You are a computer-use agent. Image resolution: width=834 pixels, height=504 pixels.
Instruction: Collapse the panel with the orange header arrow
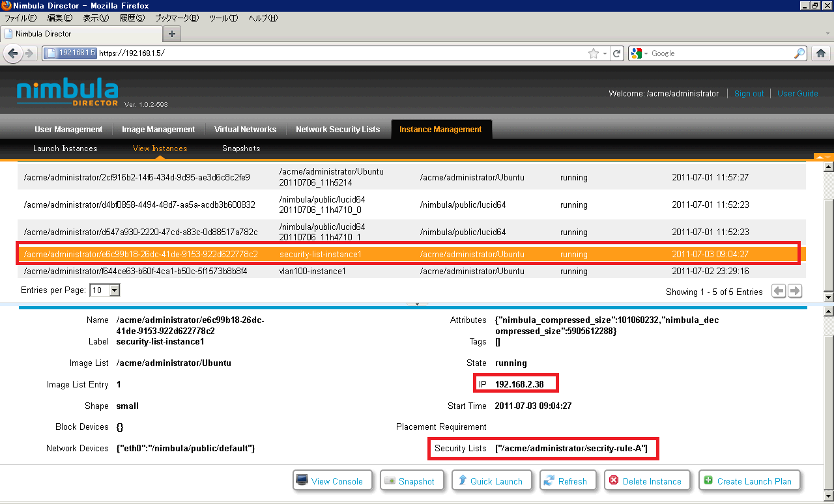[824, 157]
